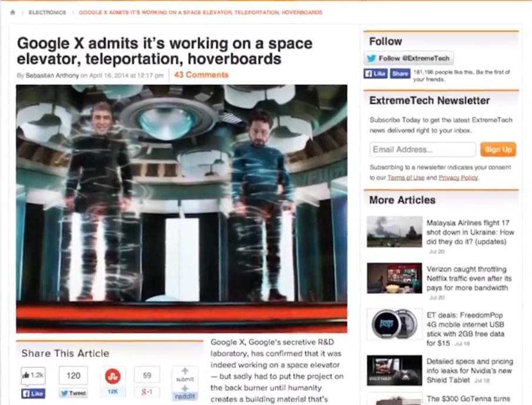Screen dimensions: 532x405
Task: Follow @ExtremeTech on Twitter
Action: pos(409,58)
